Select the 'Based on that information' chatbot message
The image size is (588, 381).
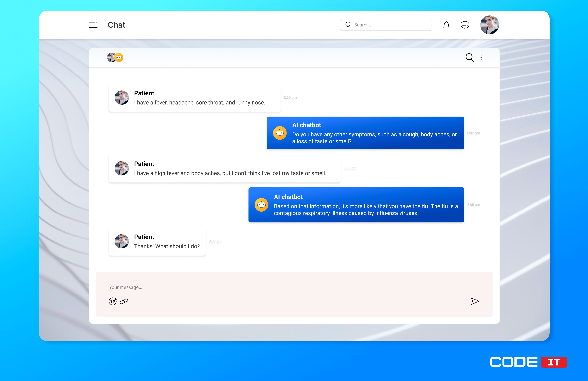click(356, 205)
